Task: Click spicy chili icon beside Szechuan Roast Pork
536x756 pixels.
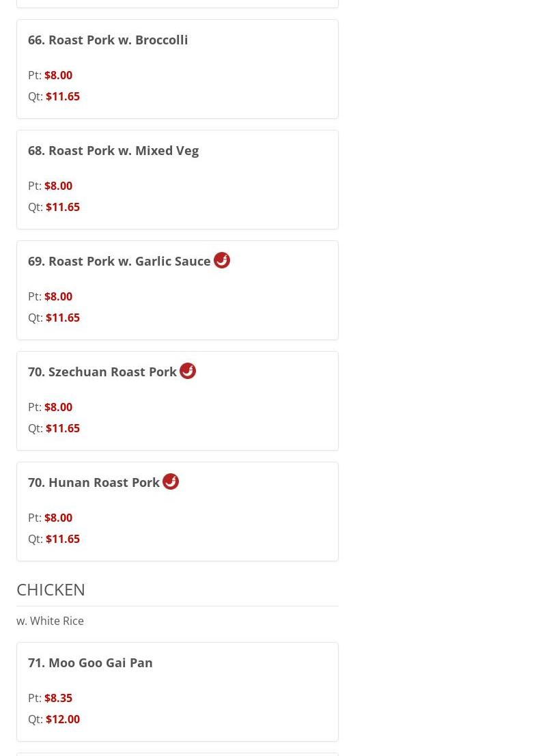Action: coord(188,371)
